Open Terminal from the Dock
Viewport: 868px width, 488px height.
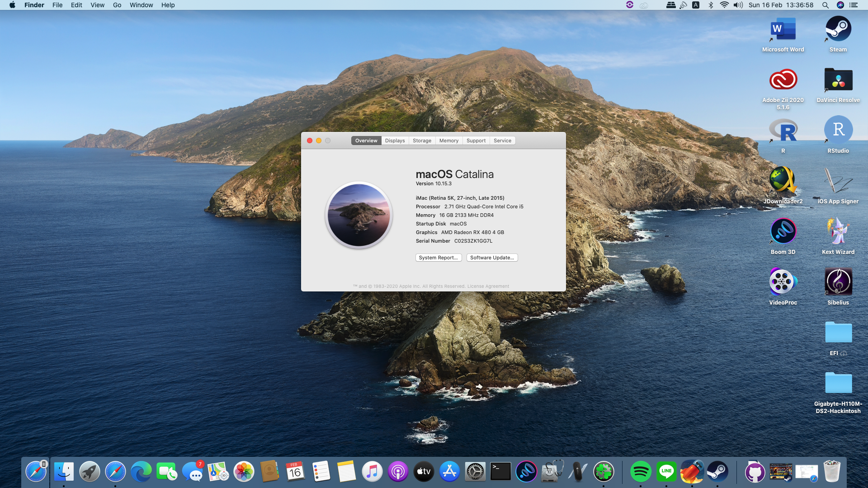(x=501, y=472)
